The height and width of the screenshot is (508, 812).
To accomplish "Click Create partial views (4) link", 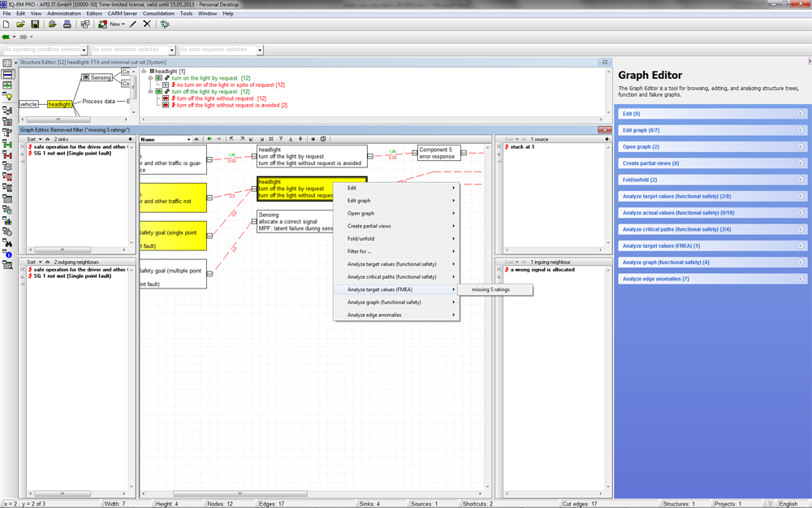I will 650,163.
